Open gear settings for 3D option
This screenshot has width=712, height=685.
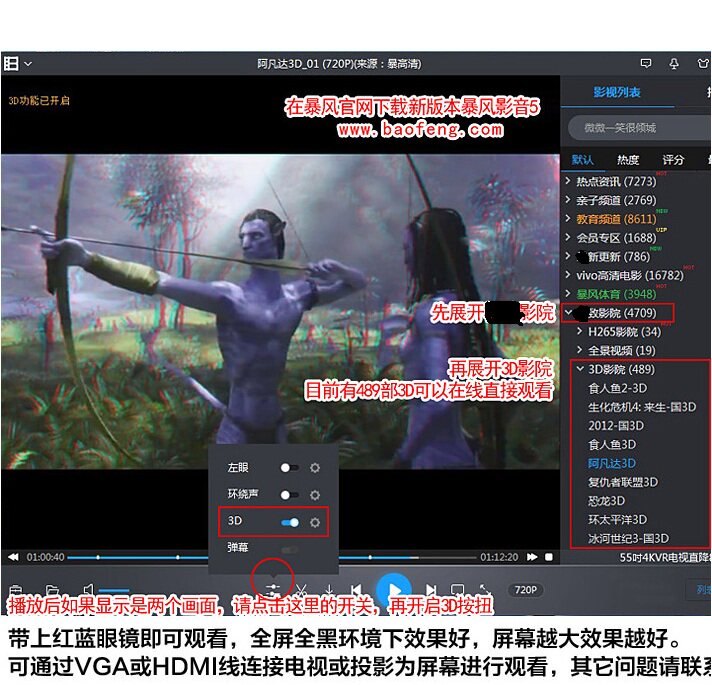[315, 522]
